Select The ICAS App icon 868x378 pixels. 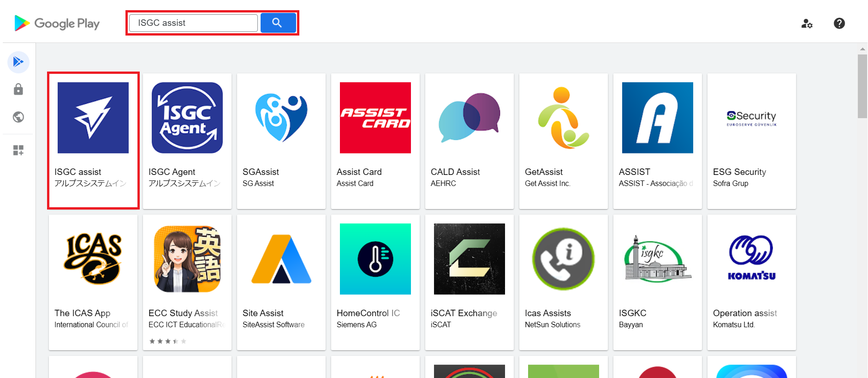tap(93, 259)
